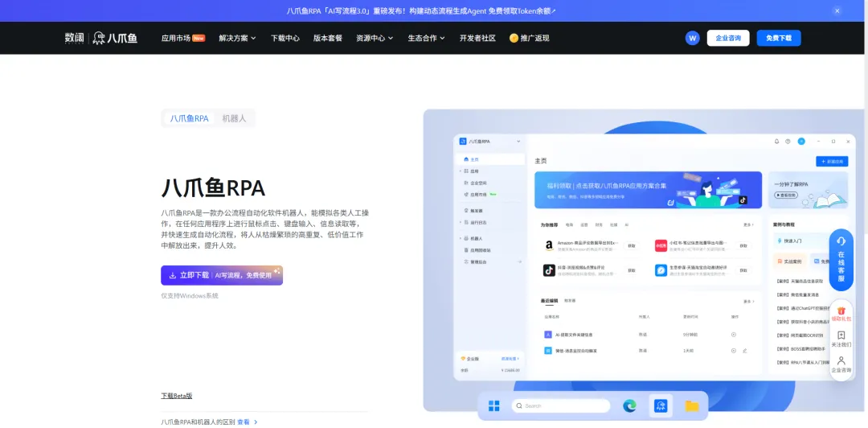Click the Windows Start icon in illustration
Screen dimensions: 868x428
(493, 405)
